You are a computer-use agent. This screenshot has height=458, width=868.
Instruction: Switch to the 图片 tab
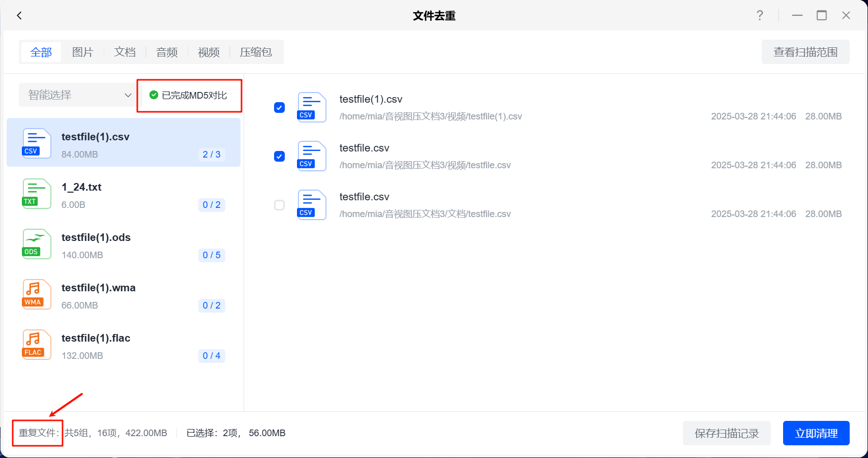82,52
